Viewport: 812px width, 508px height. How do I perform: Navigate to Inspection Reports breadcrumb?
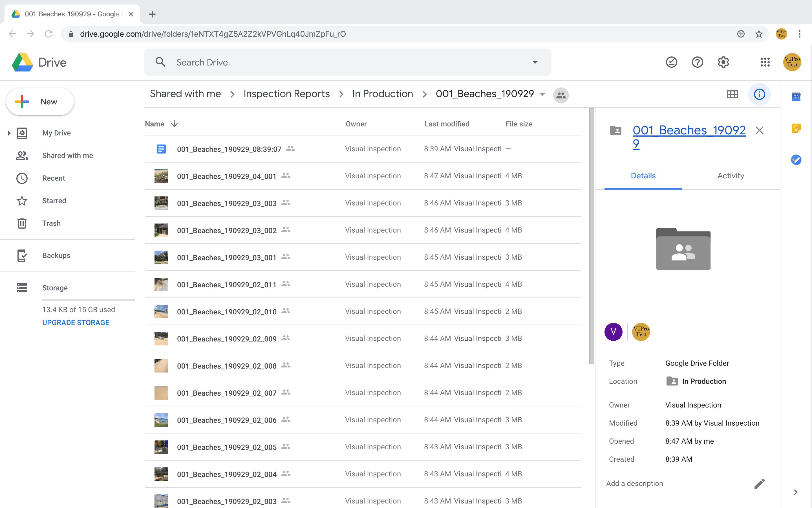pos(286,94)
